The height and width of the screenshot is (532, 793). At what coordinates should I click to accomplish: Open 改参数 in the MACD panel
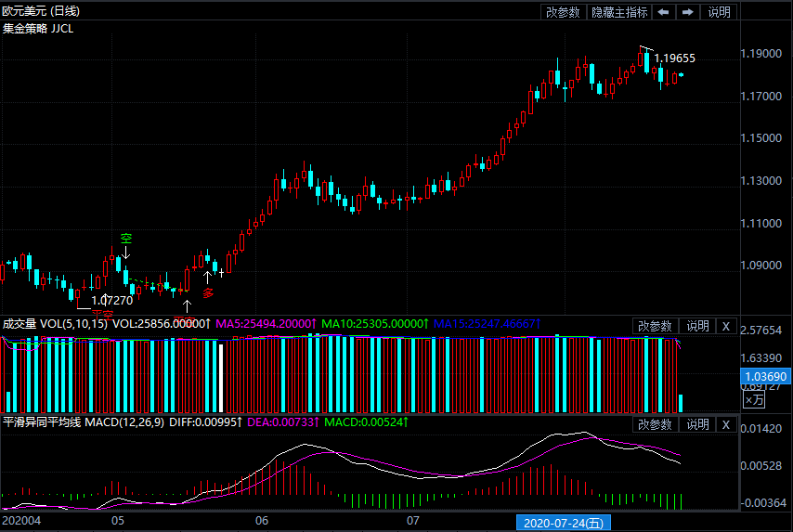(x=655, y=424)
